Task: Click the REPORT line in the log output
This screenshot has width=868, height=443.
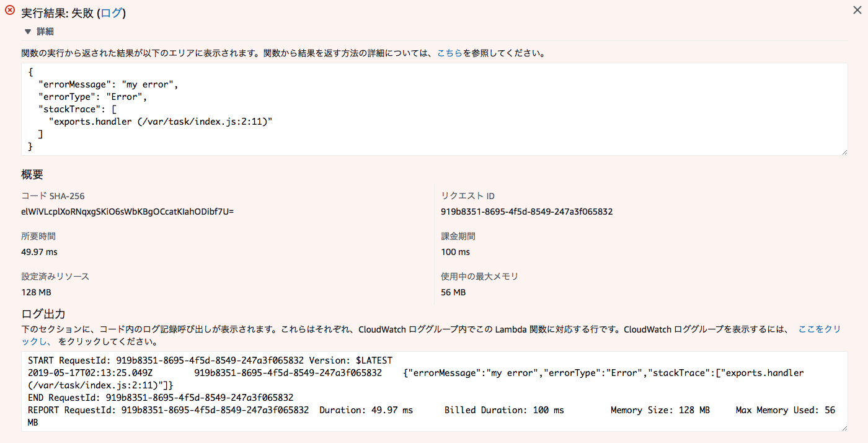Action: pos(248,409)
